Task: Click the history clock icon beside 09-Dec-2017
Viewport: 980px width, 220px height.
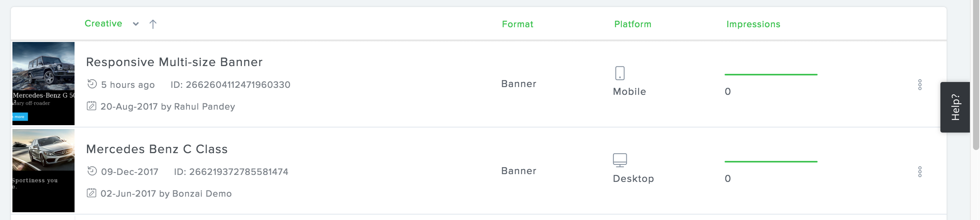Action: (x=92, y=171)
